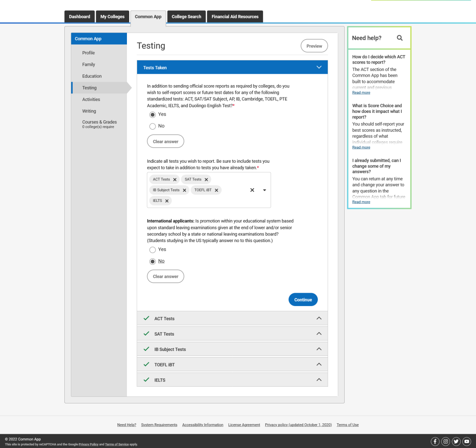The image size is (476, 448).
Task: Clear all selected tests in the multiselect
Action: coord(252,190)
